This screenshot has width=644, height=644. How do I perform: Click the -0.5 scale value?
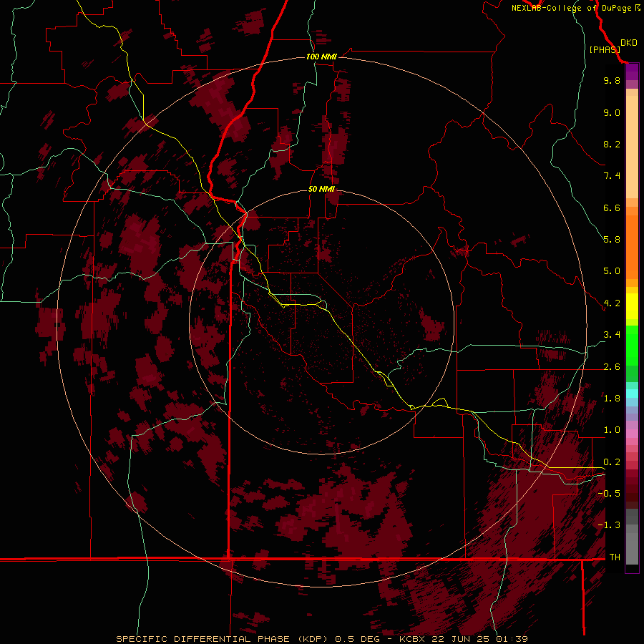[609, 493]
